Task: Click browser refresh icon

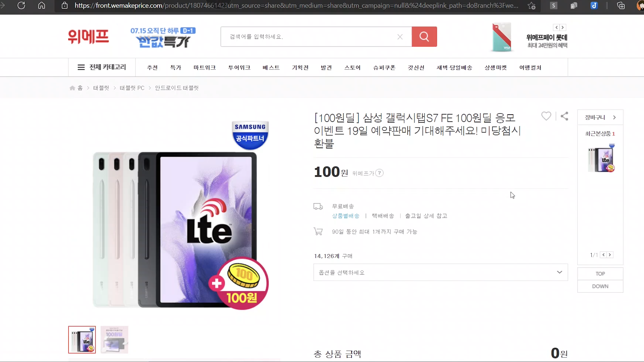Action: pyautogui.click(x=21, y=6)
